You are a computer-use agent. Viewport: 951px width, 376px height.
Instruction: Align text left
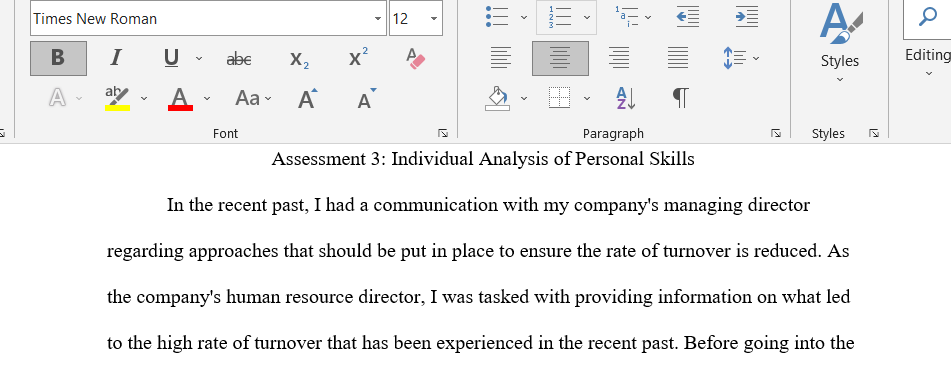tap(500, 58)
